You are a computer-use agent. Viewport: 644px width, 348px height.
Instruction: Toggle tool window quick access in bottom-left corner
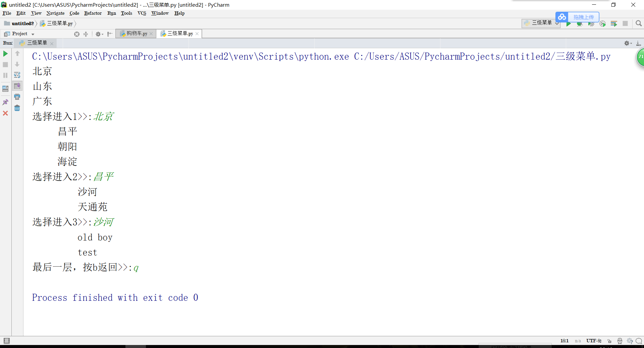pyautogui.click(x=6, y=341)
